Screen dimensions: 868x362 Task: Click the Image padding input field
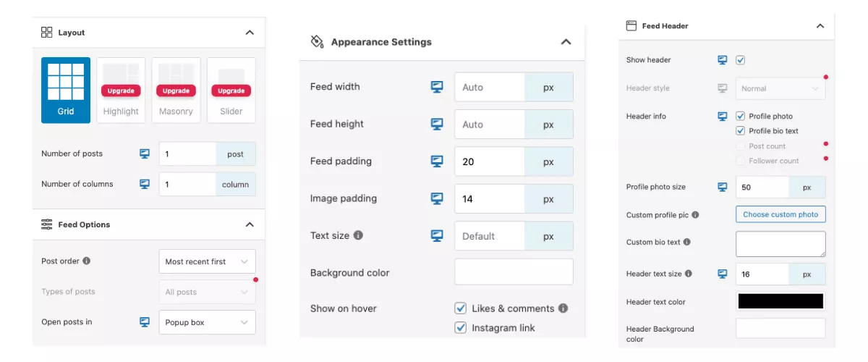(x=490, y=198)
